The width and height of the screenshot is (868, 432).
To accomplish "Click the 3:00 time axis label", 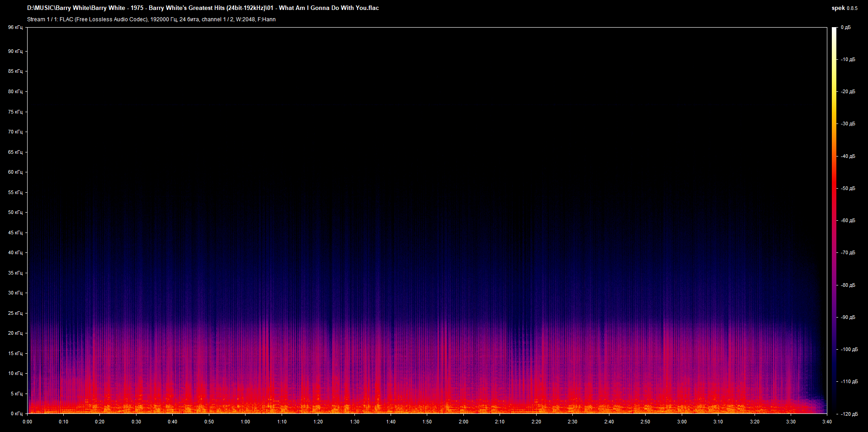I will coord(682,422).
